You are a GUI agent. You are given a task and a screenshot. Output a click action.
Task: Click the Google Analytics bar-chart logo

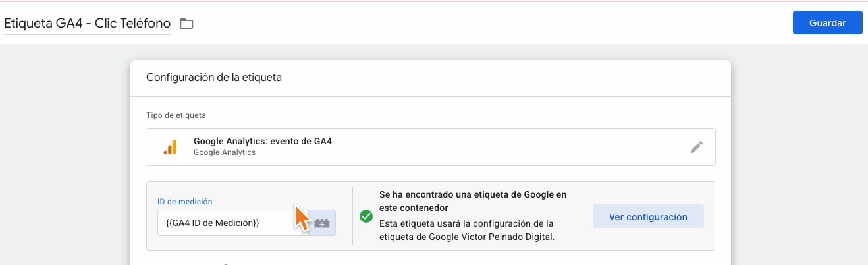pyautogui.click(x=170, y=147)
